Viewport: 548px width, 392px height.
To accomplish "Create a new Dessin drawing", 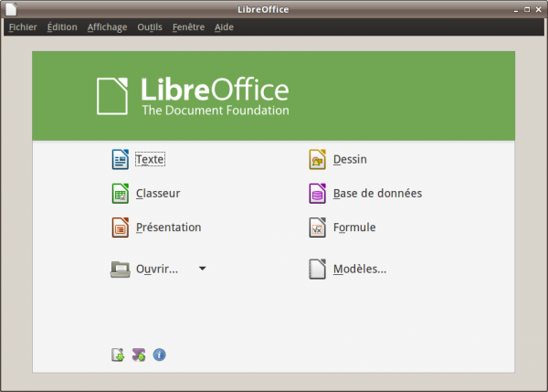I will (350, 160).
